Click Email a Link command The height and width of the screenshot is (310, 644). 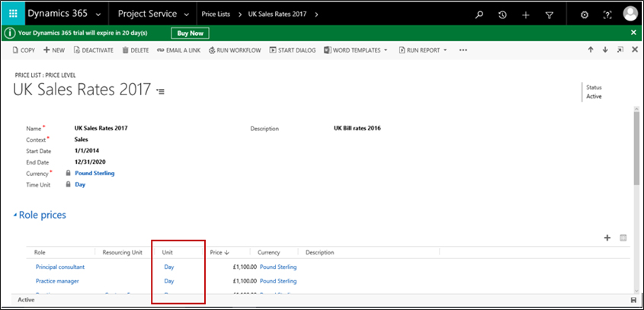pos(178,50)
